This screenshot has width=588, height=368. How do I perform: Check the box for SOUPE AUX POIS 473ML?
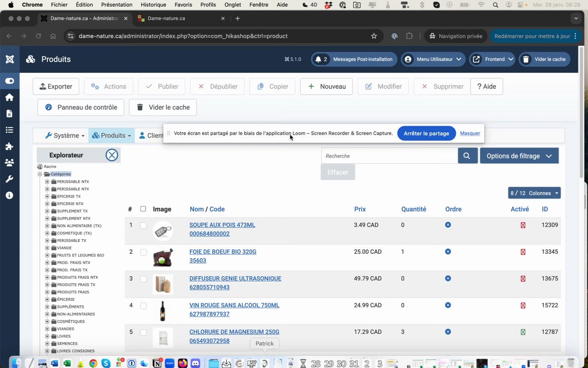click(x=143, y=225)
